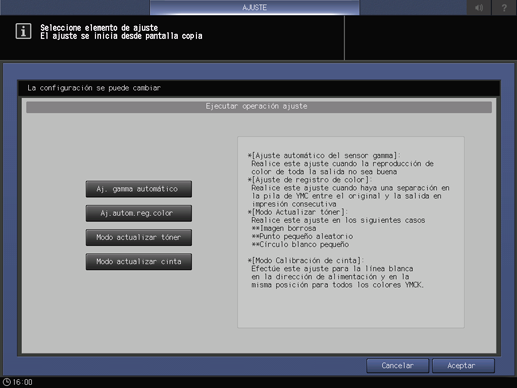
Task: Run Aj. gamma automático adjustment
Action: [139, 189]
